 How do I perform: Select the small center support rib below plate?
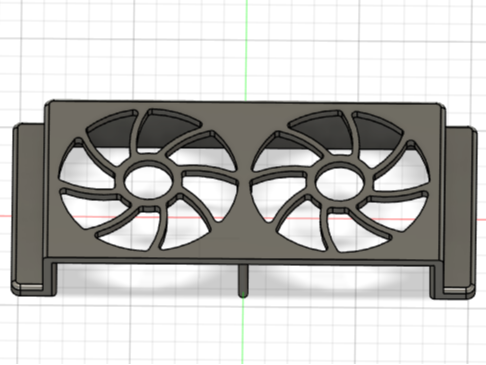(x=243, y=280)
